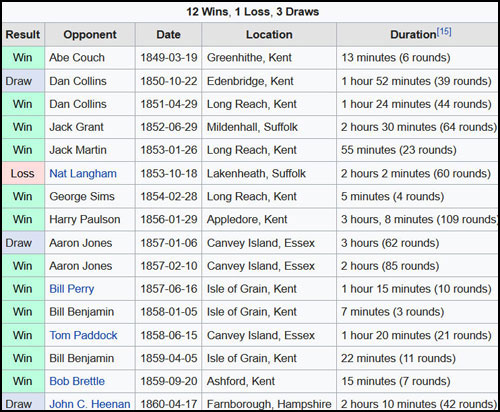Select the Location column header

[269, 34]
